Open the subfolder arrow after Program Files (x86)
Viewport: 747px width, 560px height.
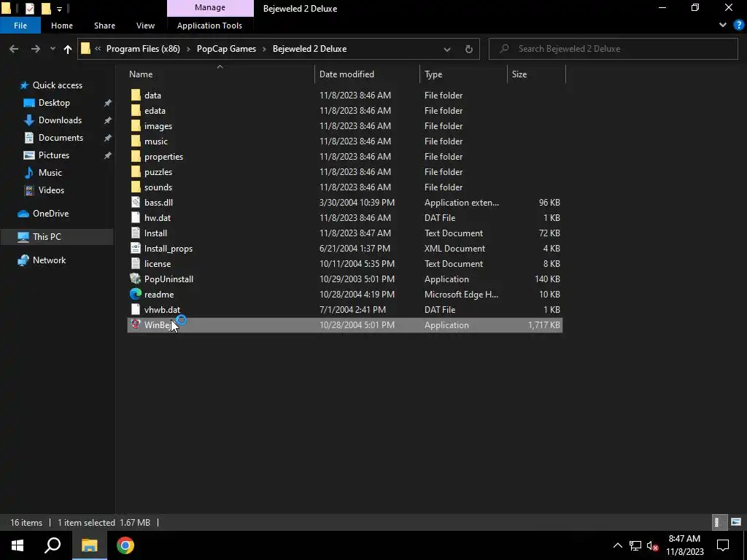pos(188,49)
